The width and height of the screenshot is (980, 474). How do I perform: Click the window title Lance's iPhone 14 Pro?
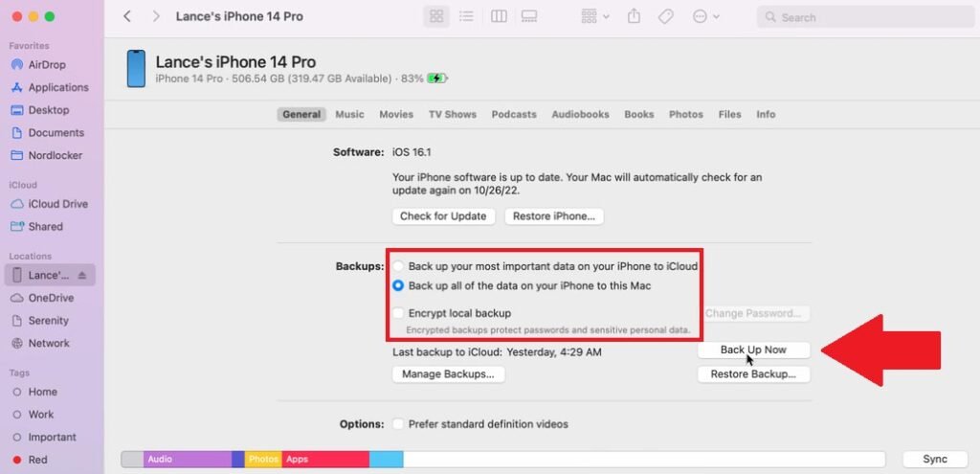(239, 16)
